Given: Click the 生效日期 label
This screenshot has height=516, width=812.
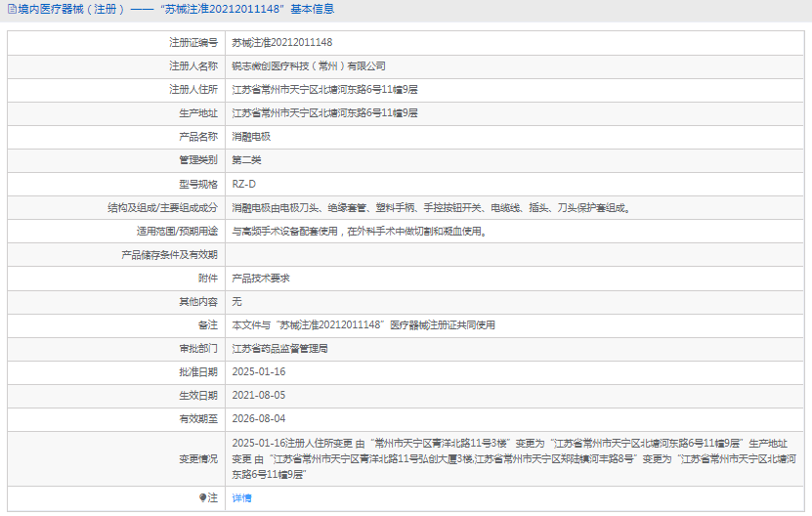Looking at the screenshot, I should 198,395.
